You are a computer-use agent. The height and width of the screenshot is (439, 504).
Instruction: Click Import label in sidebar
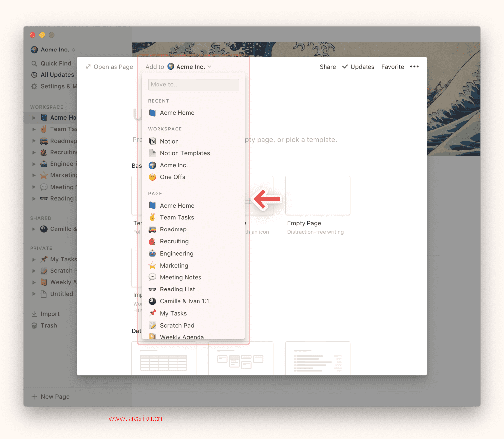[x=50, y=314]
